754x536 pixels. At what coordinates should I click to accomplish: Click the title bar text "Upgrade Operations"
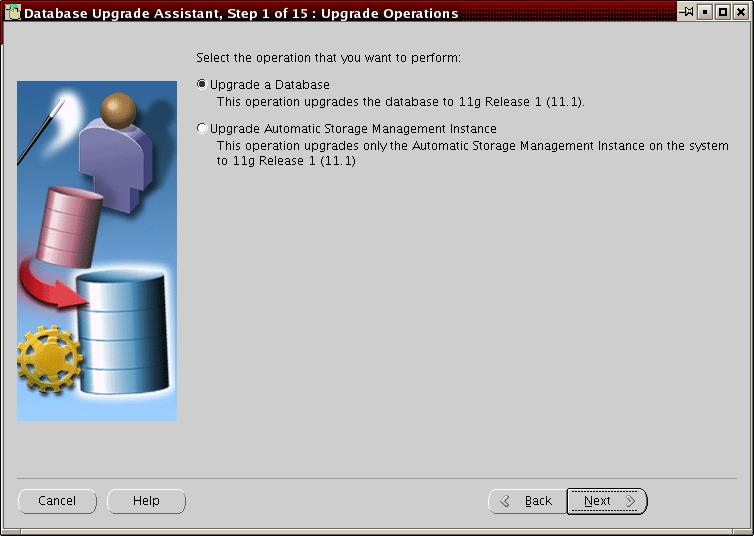[x=390, y=13]
